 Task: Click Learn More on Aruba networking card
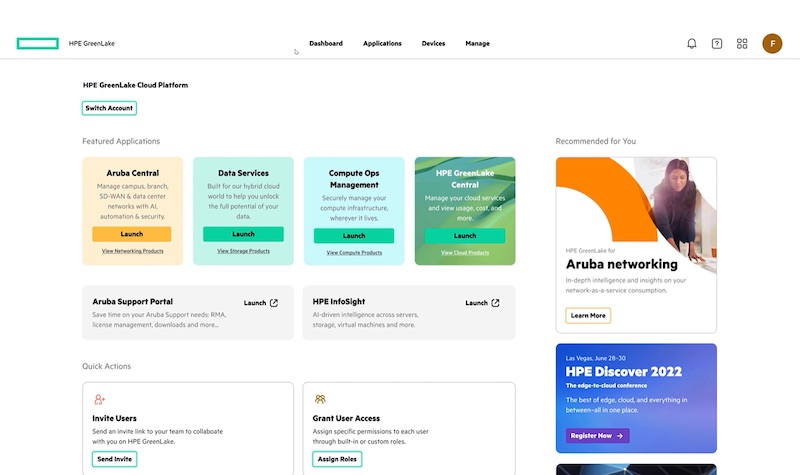tap(588, 315)
